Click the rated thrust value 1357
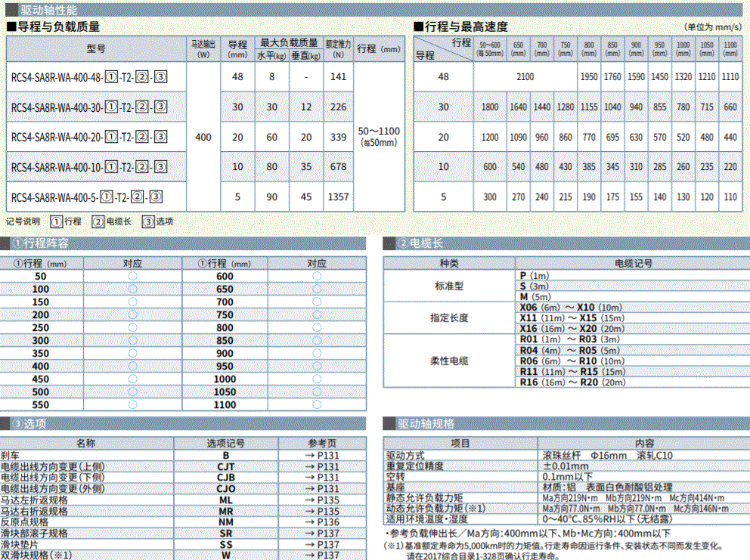The image size is (750, 560). [x=338, y=197]
